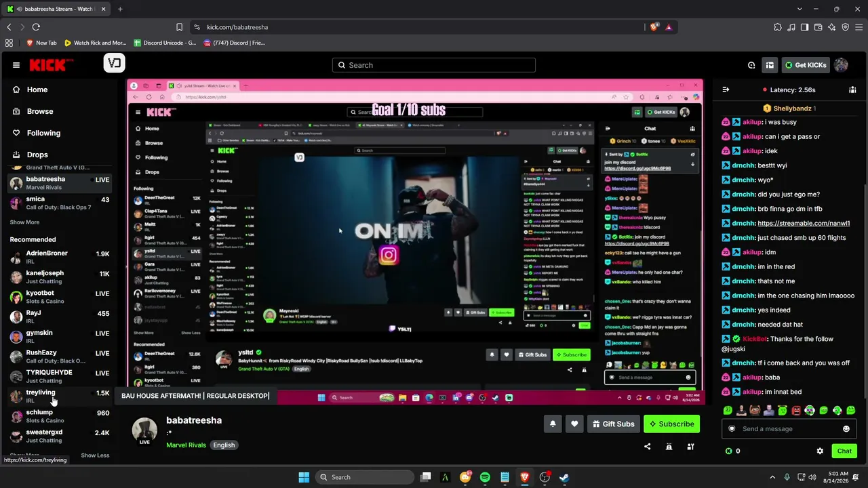The height and width of the screenshot is (488, 868).
Task: Click the Get KICKs button
Action: click(806, 65)
